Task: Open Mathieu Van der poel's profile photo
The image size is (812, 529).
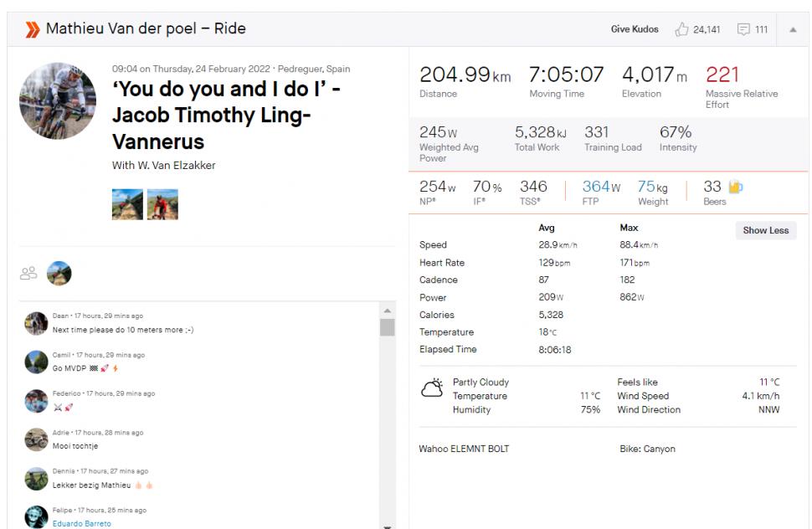Action: [x=58, y=101]
